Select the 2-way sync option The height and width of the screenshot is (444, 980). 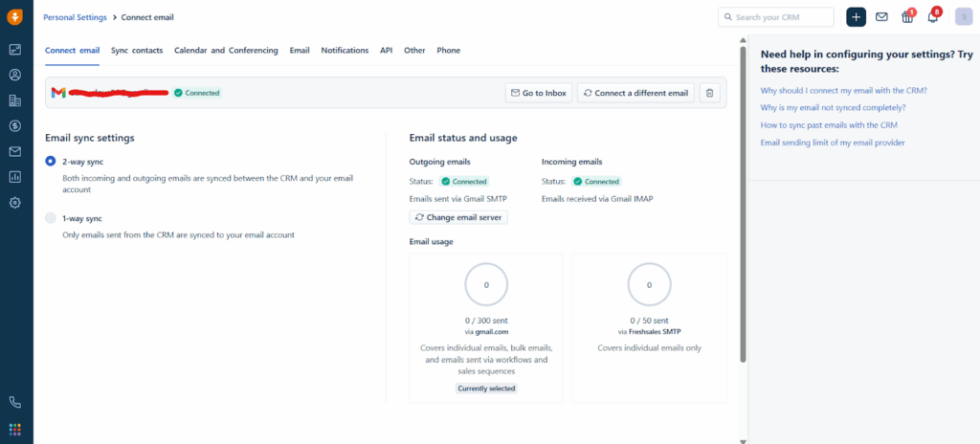(51, 162)
